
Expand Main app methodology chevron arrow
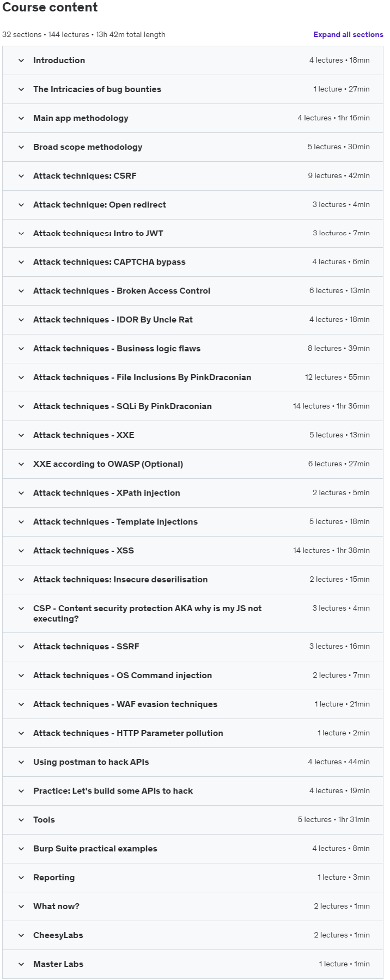click(21, 118)
